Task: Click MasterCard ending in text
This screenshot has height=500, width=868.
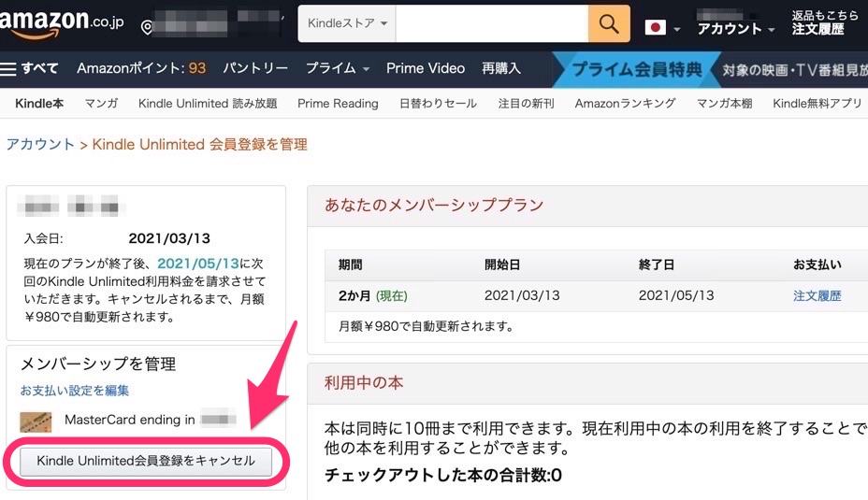Action: tap(129, 420)
